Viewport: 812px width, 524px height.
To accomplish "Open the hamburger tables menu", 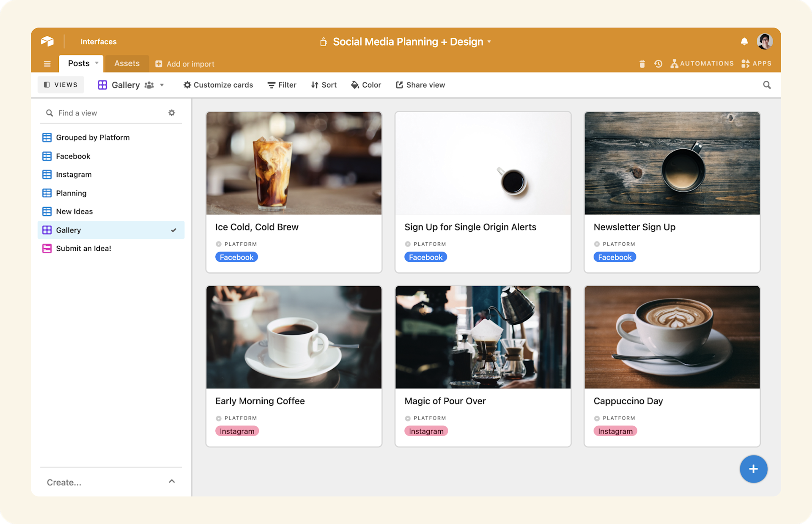I will point(47,64).
